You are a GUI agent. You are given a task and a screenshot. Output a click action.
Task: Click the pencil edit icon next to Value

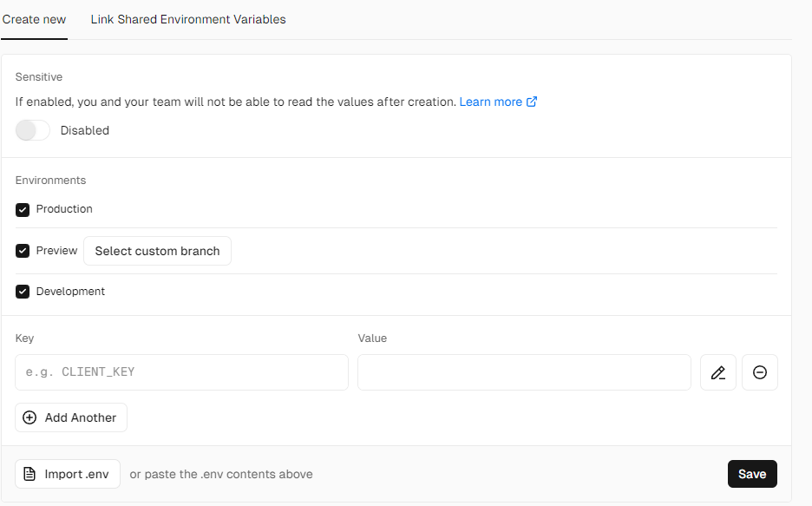pyautogui.click(x=717, y=371)
